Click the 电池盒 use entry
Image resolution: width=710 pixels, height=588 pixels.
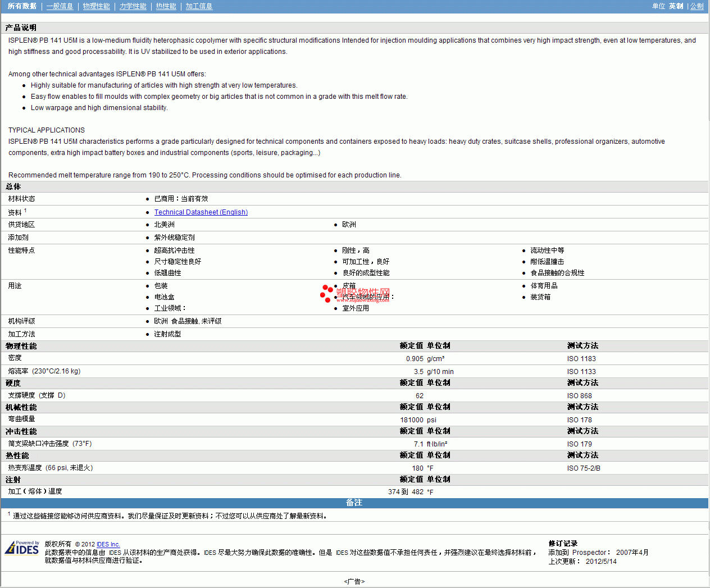tap(164, 297)
